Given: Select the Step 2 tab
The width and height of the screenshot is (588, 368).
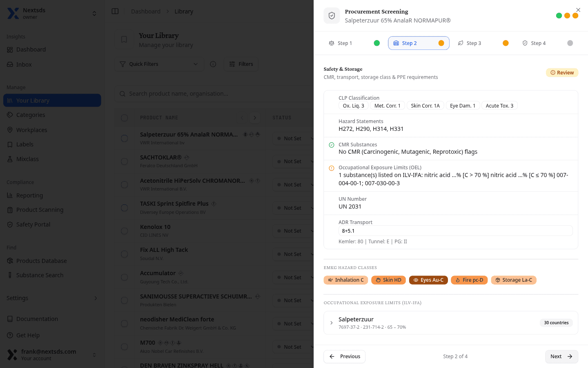Looking at the screenshot, I should 419,43.
